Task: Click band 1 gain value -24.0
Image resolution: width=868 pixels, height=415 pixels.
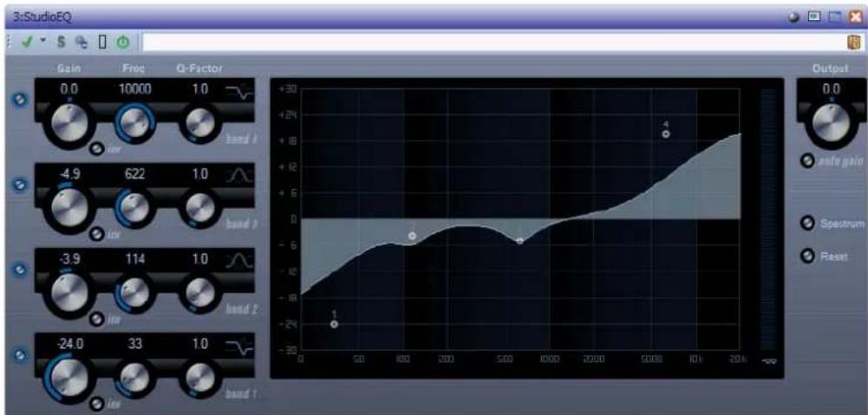Action: coord(69,344)
